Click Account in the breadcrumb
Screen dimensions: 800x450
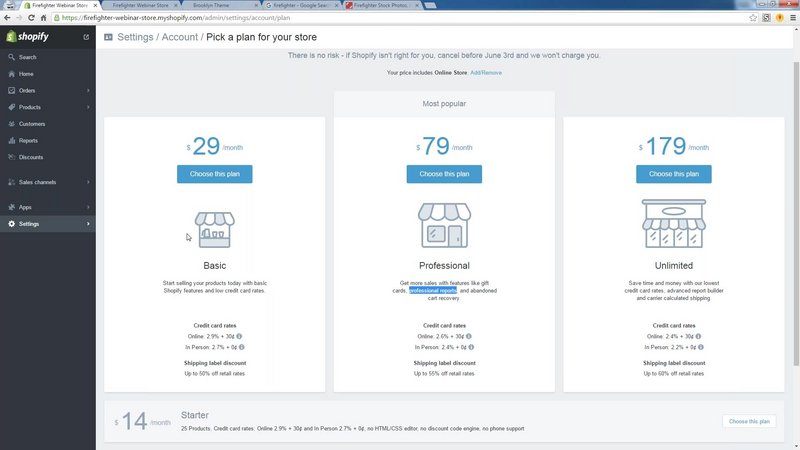point(180,37)
